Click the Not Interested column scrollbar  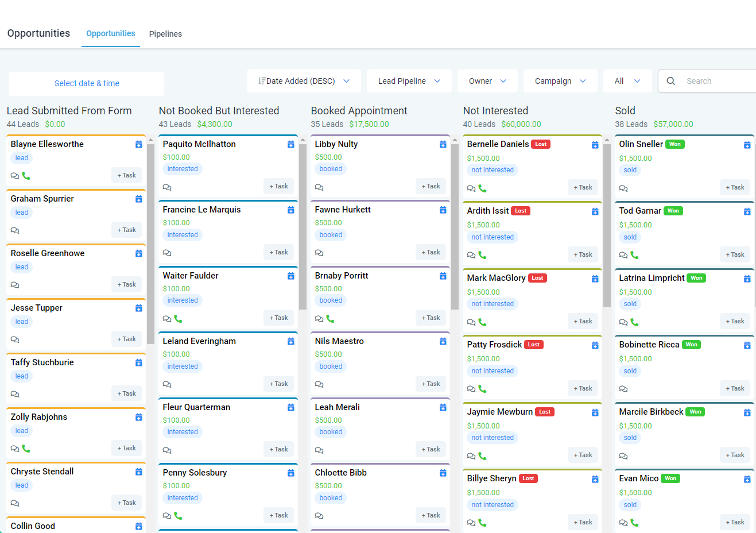607,226
